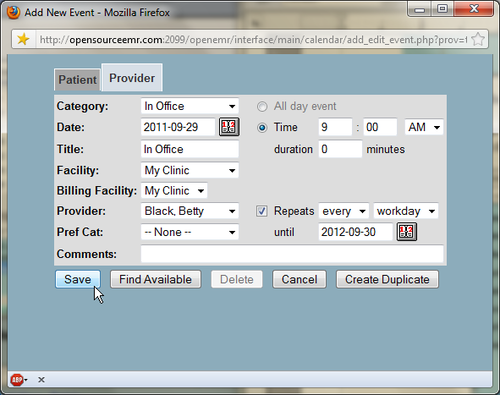Click the Firefox logo in title bar
The image size is (500, 395).
tap(13, 13)
